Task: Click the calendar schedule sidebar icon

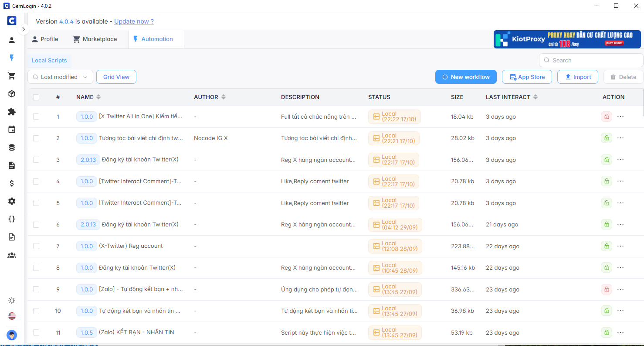Action: click(12, 130)
